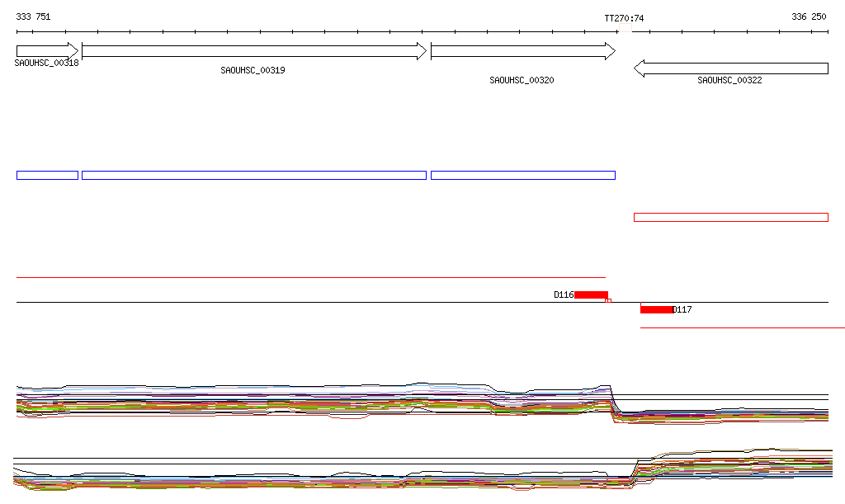The height and width of the screenshot is (504, 845).
Task: Select blue box under SAOUHSC_00318
Action: click(x=47, y=175)
